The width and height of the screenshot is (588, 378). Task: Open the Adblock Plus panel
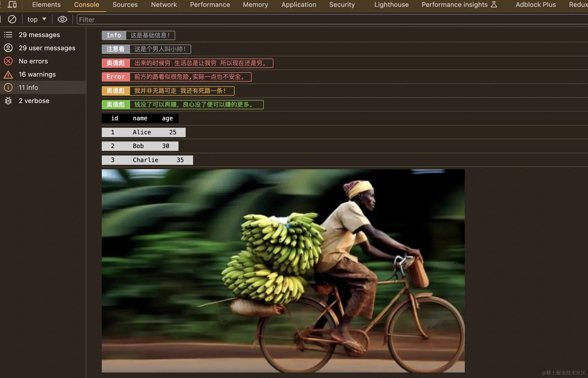535,4
